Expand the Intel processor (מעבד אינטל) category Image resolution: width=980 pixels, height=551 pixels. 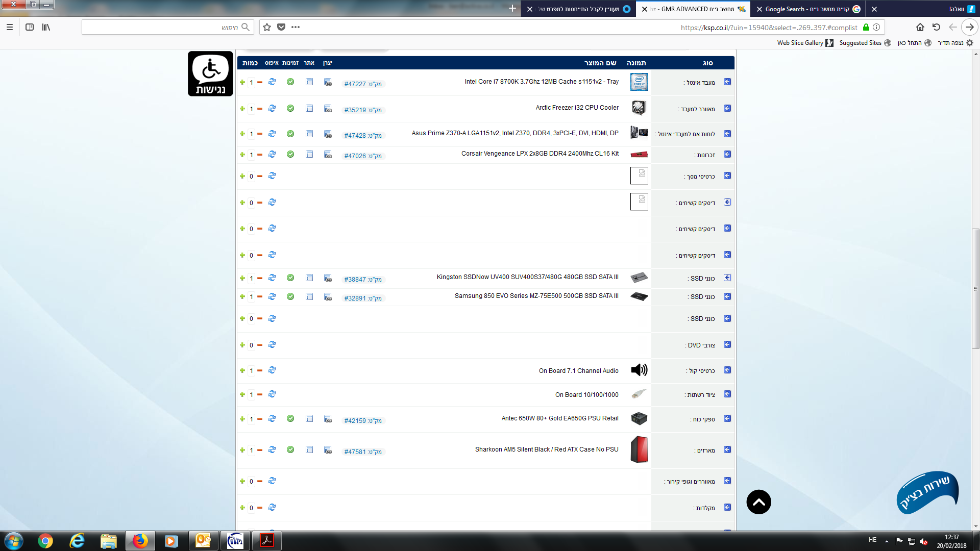point(727,82)
